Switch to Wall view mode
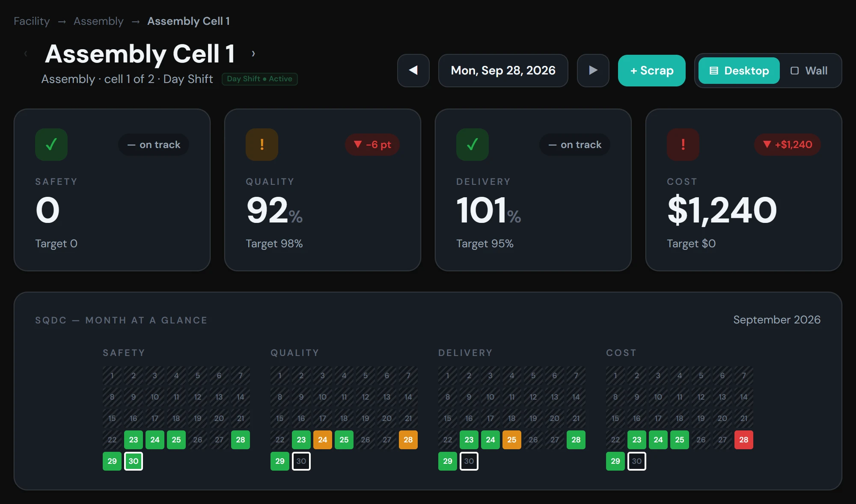Image resolution: width=856 pixels, height=504 pixels. click(x=809, y=71)
